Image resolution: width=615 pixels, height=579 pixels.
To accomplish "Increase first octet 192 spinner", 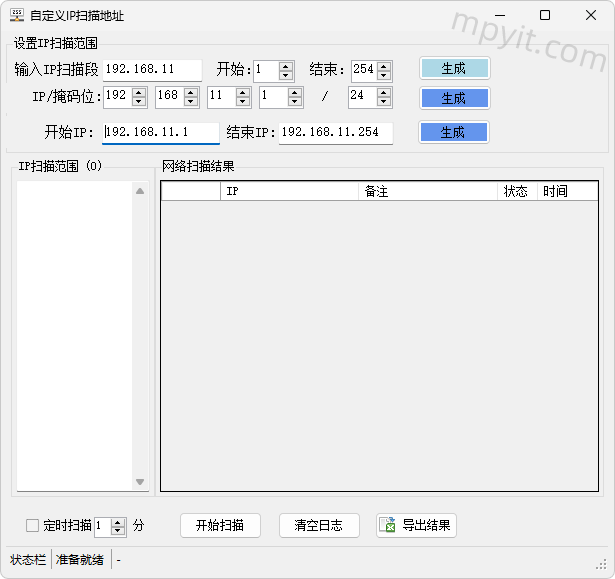I will [139, 92].
